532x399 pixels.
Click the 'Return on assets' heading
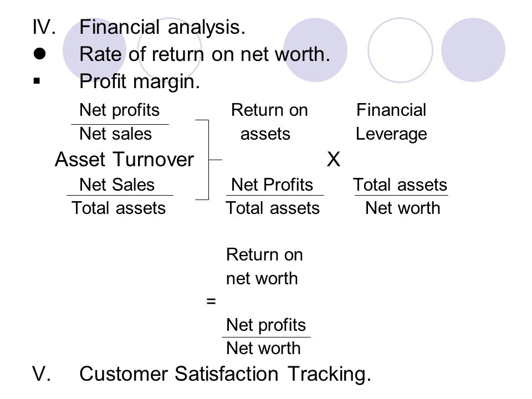[x=269, y=121]
